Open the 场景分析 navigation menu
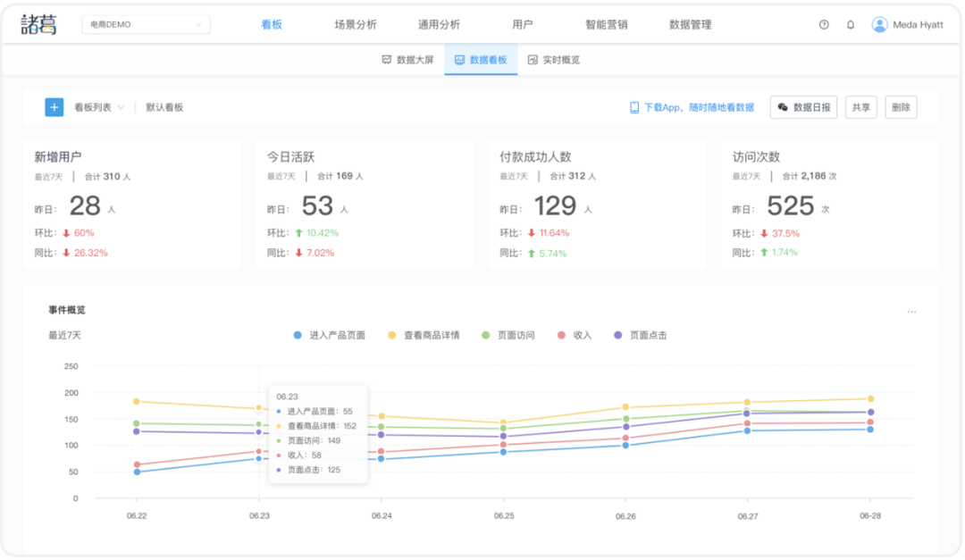Image resolution: width=965 pixels, height=560 pixels. click(356, 25)
